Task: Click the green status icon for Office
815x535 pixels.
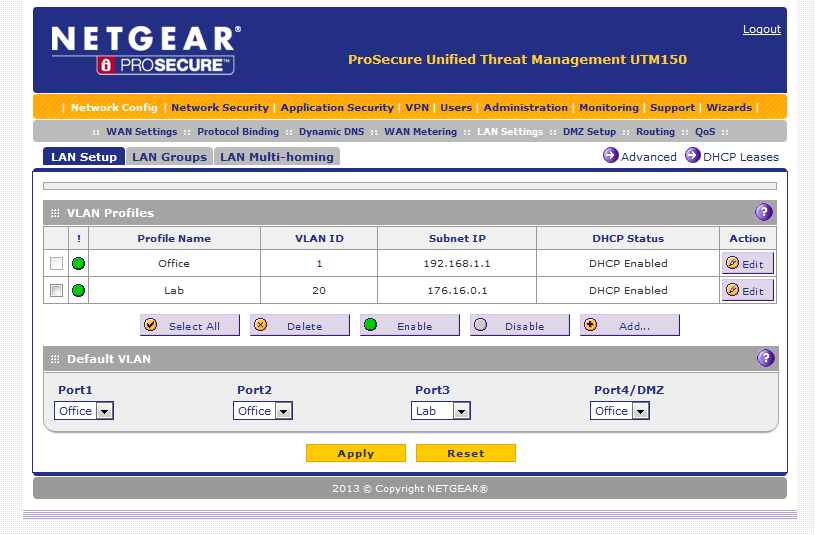Action: (78, 264)
